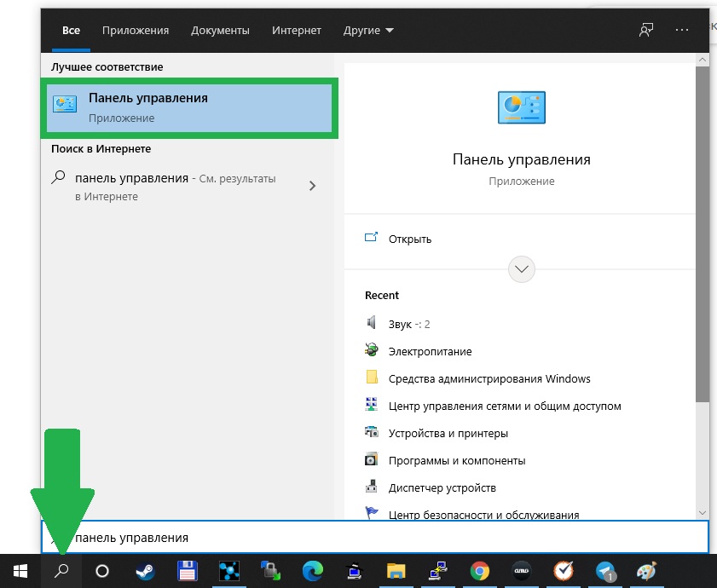
Task: Open the black hat app on taskbar
Action: 355,571
